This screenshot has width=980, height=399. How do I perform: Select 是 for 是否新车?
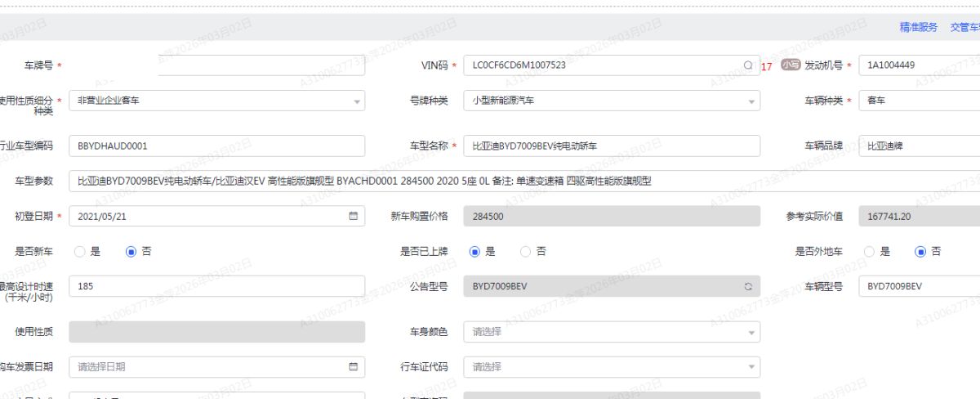click(80, 252)
